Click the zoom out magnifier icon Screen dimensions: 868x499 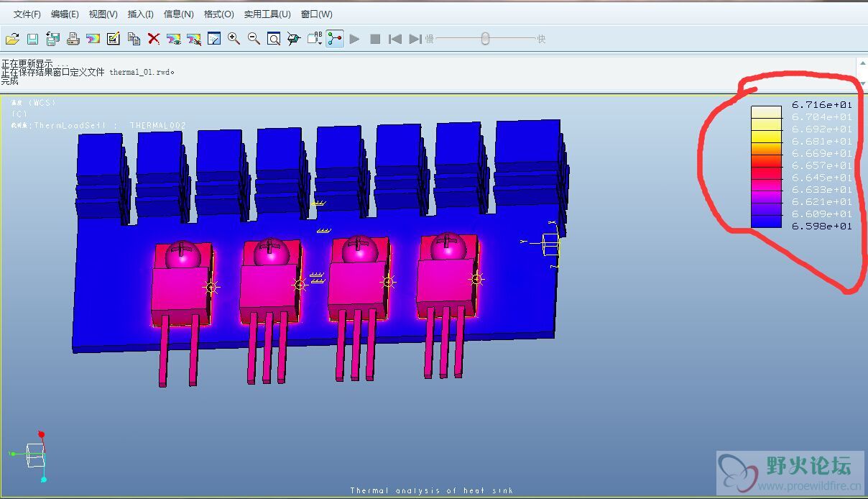[x=254, y=39]
